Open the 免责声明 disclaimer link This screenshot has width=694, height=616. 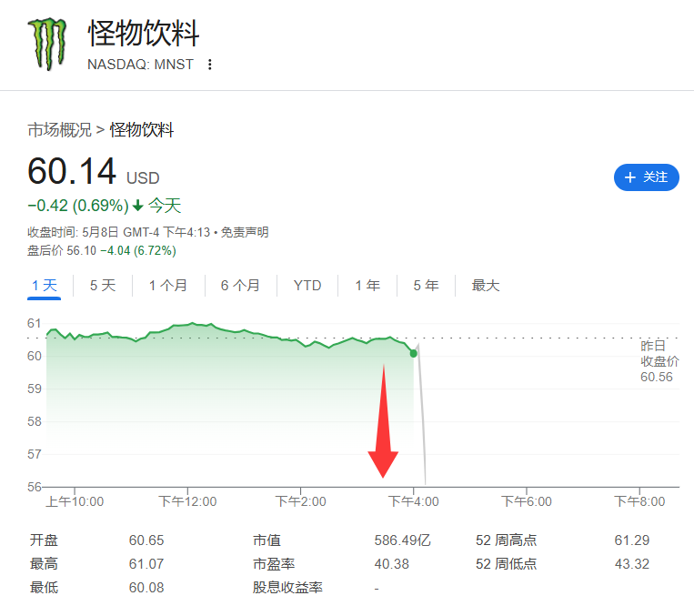click(x=245, y=232)
